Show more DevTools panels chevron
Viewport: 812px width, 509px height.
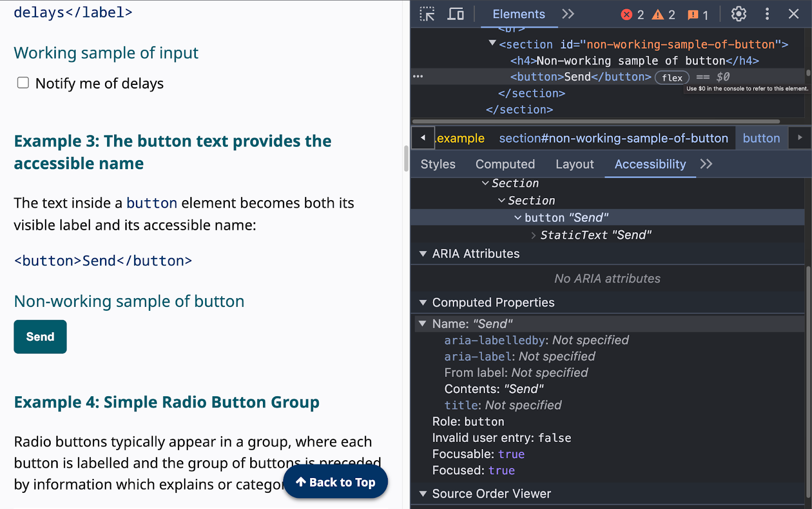[x=568, y=14]
